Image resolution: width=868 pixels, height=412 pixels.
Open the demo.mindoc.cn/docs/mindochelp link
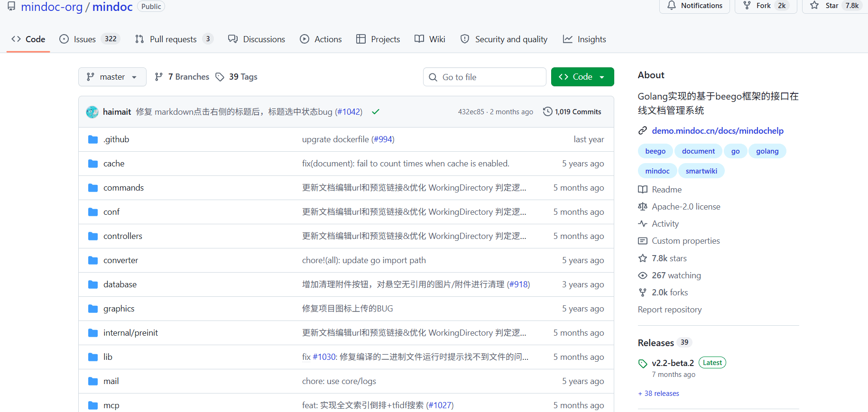tap(718, 131)
